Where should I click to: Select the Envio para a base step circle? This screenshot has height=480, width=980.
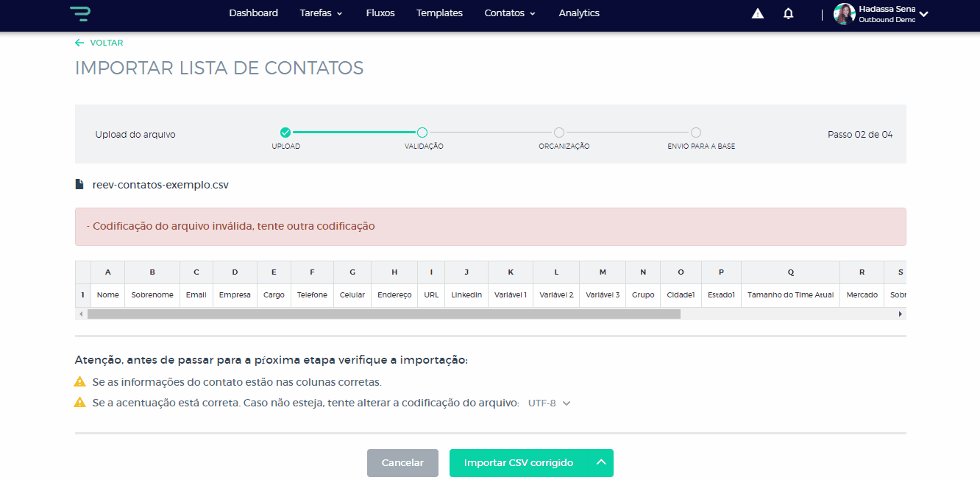click(696, 133)
